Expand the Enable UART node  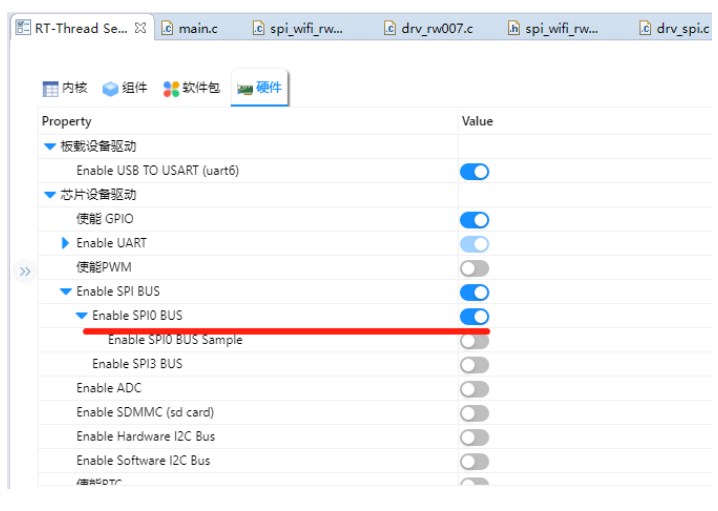pos(65,243)
